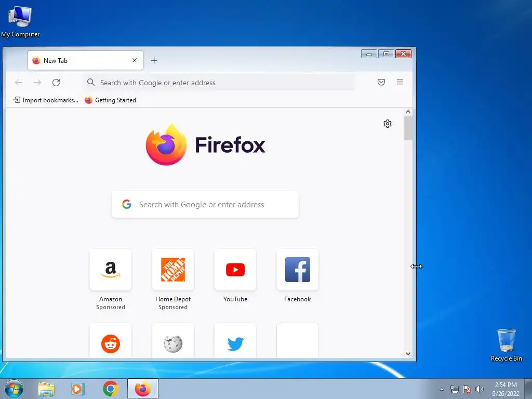Click the vertical scrollbar thumb in Firefox

[408, 128]
